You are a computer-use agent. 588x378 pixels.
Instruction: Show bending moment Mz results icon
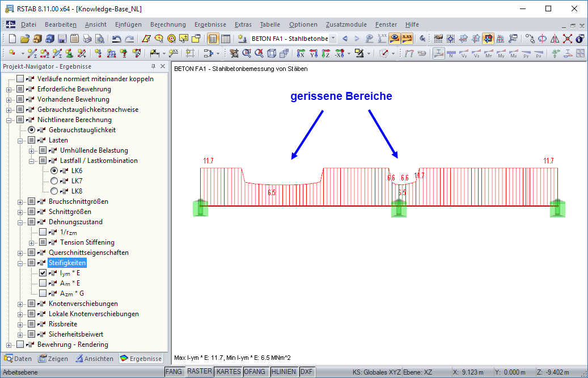click(x=513, y=54)
